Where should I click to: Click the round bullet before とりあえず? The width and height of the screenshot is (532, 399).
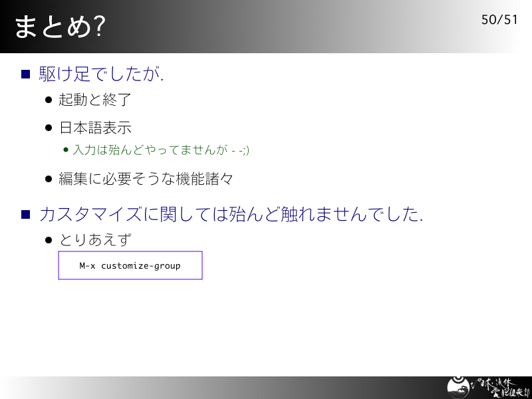tap(49, 240)
